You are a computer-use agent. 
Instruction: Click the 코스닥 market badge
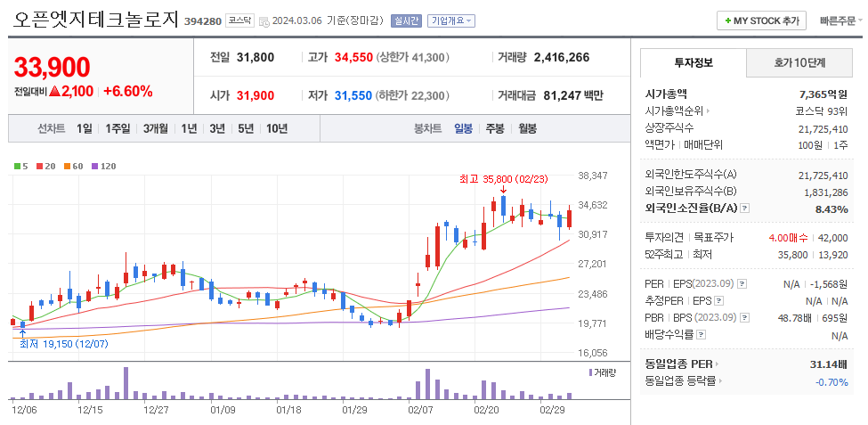click(x=240, y=21)
